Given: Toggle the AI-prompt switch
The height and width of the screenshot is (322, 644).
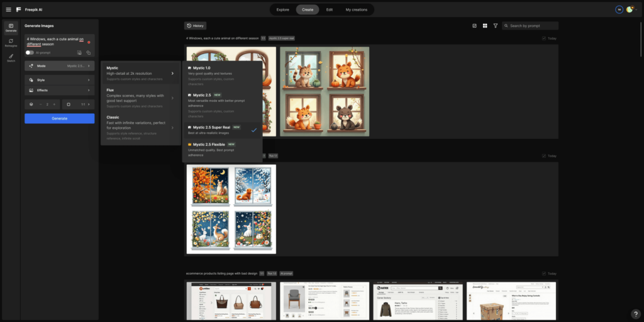Looking at the screenshot, I should coord(30,53).
